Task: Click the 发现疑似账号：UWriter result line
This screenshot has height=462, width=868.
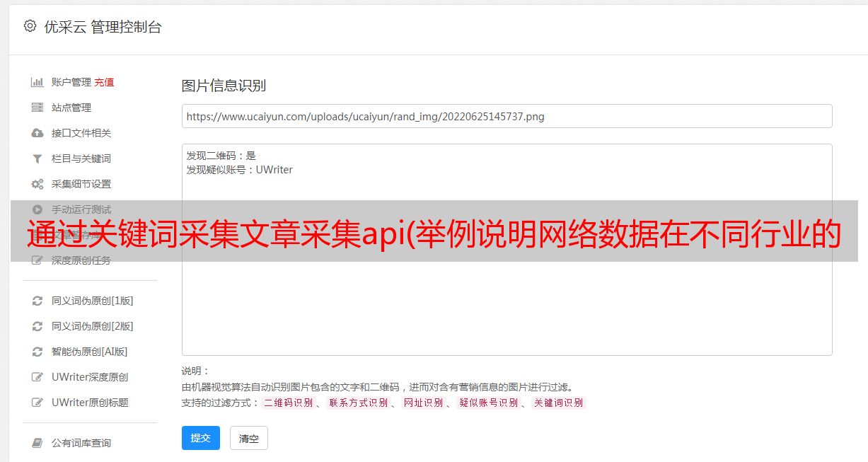Action: pos(239,170)
